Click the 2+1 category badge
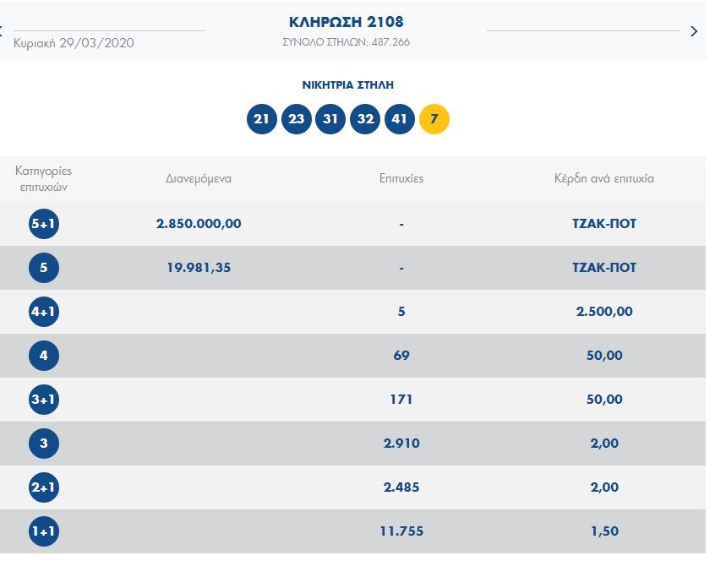This screenshot has height=588, width=715. point(44,487)
